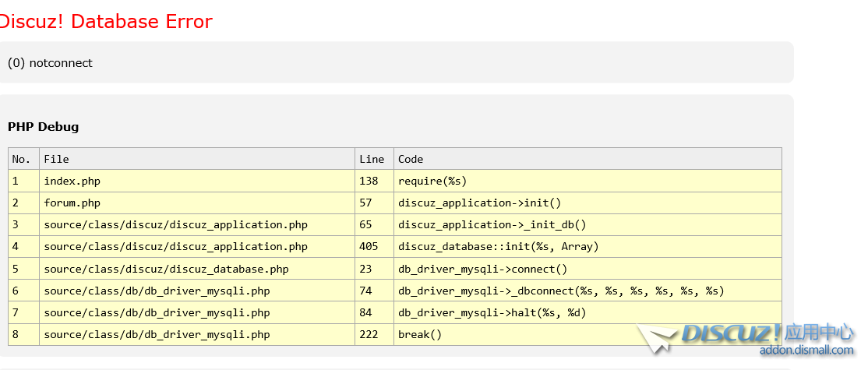Click file cell in row number 4

(197, 247)
